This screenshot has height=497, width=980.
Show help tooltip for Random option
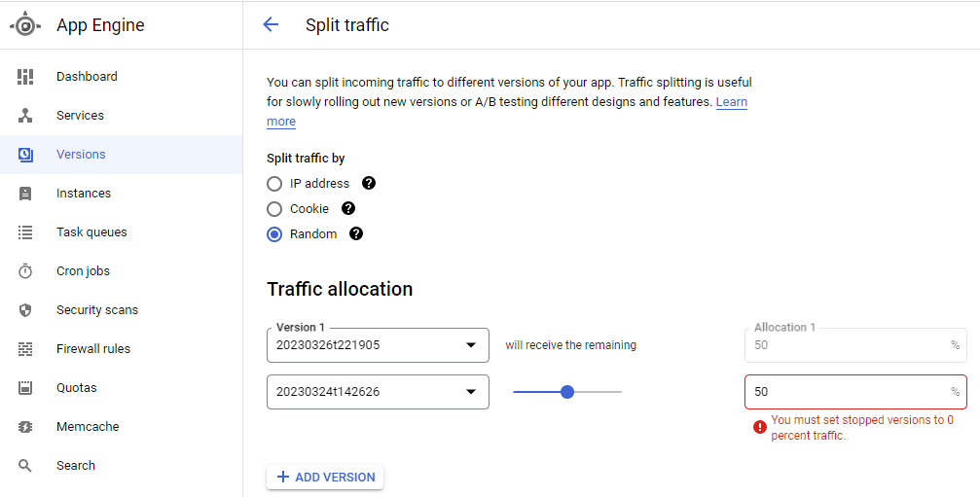click(356, 233)
